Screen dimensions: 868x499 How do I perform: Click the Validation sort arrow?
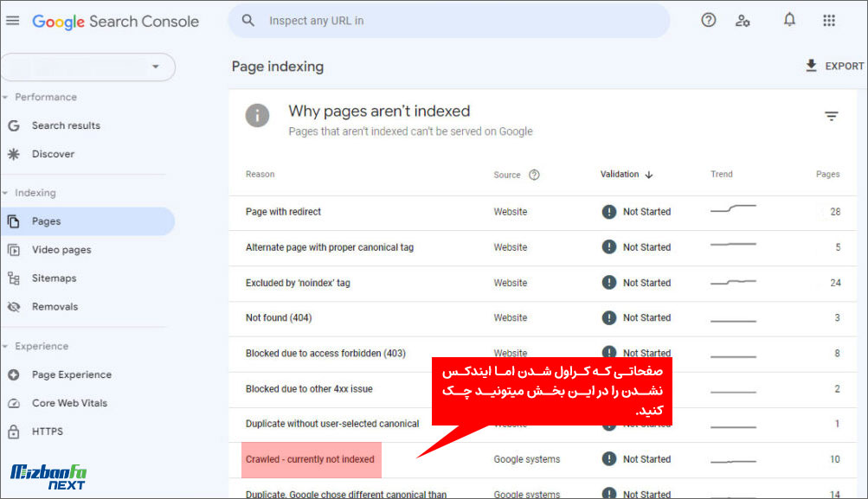click(649, 175)
